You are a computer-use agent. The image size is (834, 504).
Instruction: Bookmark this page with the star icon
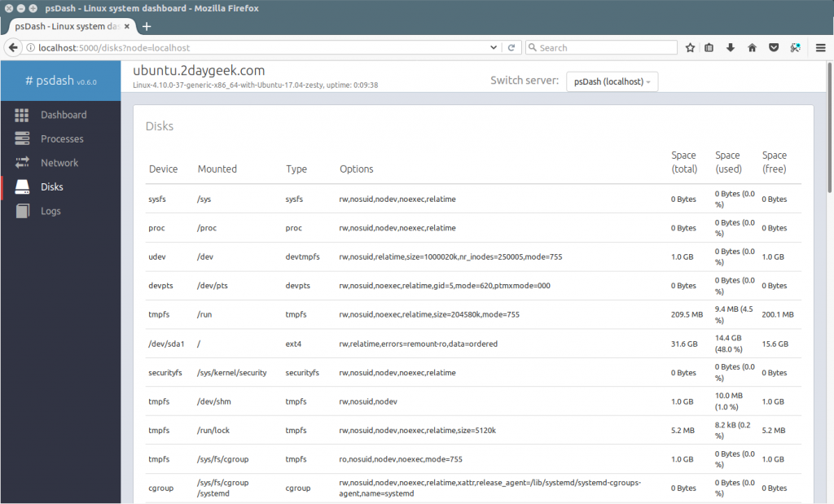coord(690,47)
